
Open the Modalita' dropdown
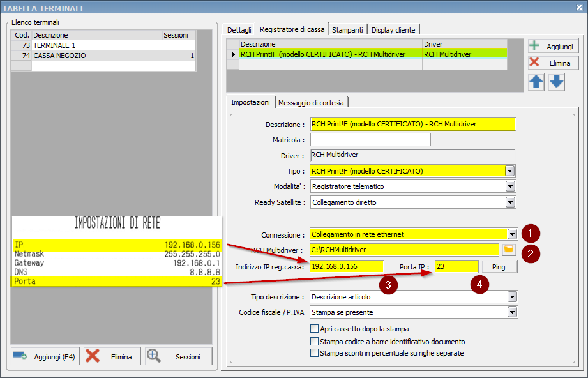pos(511,186)
